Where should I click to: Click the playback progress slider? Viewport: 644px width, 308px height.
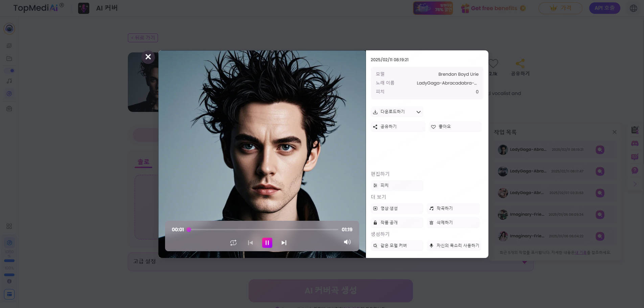tap(263, 230)
